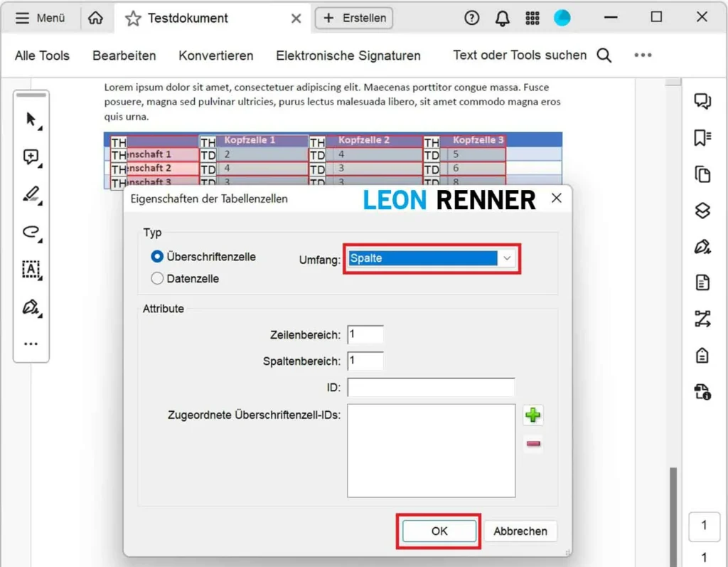Click the ID text input field

point(431,388)
